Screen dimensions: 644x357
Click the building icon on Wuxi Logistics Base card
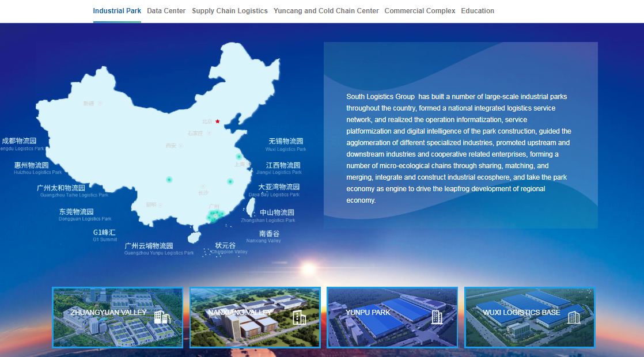click(x=573, y=317)
